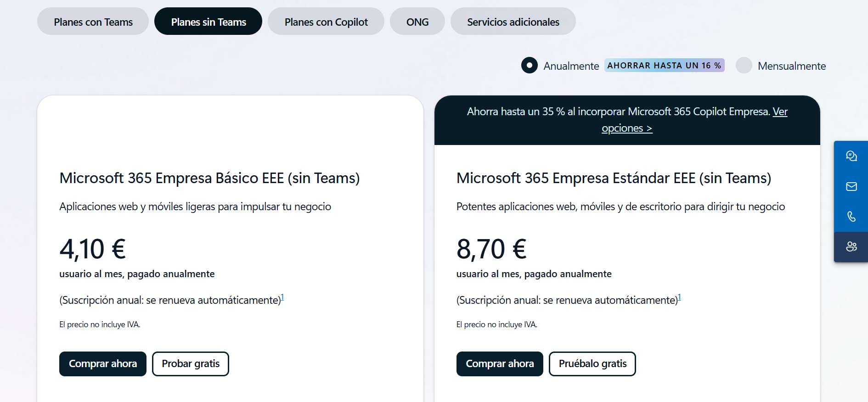Click Probar gratis for Empresa Básico

click(191, 364)
